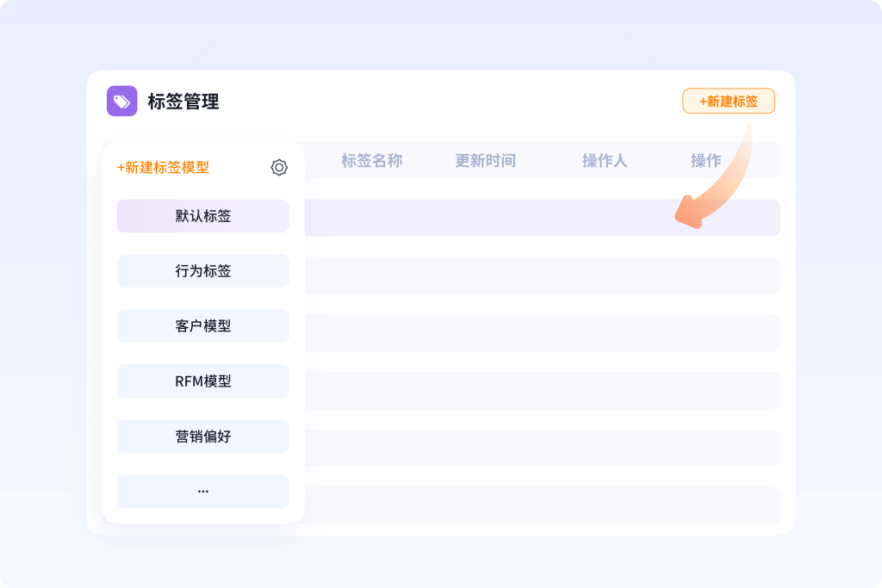Choose 客户模型 from the list

203,326
